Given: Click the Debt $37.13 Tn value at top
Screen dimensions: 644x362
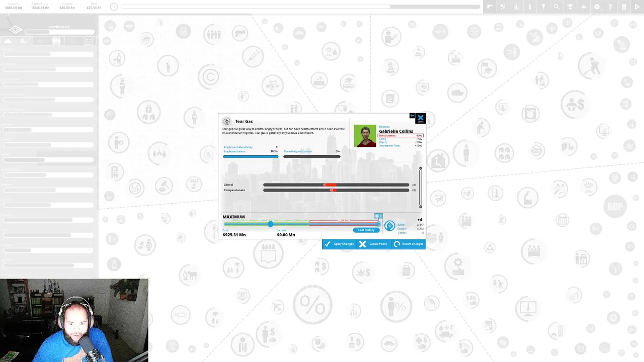Looking at the screenshot, I should point(94,8).
